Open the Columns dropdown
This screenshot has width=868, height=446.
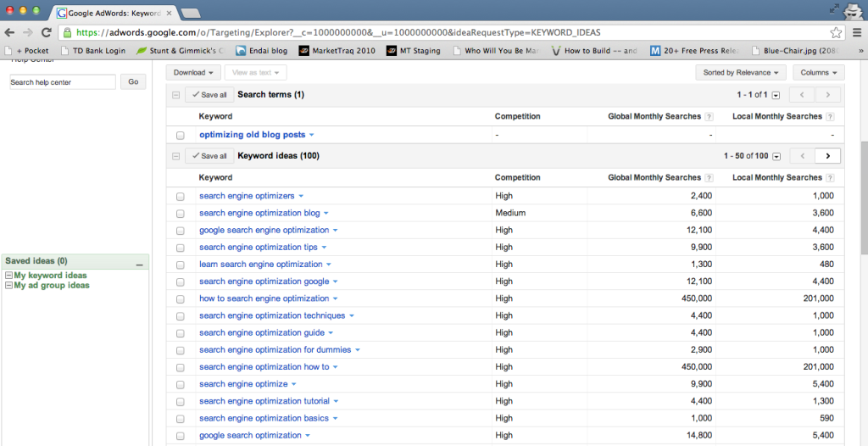click(819, 73)
